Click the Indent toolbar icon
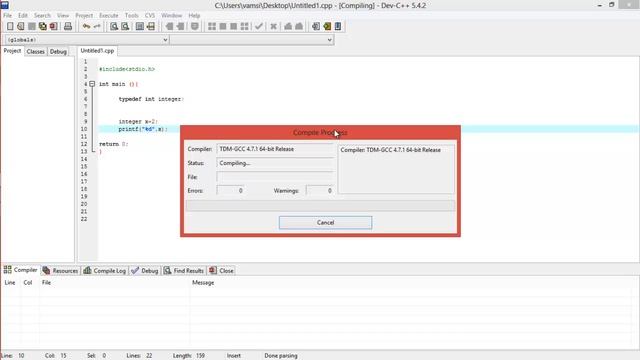 click(x=180, y=26)
